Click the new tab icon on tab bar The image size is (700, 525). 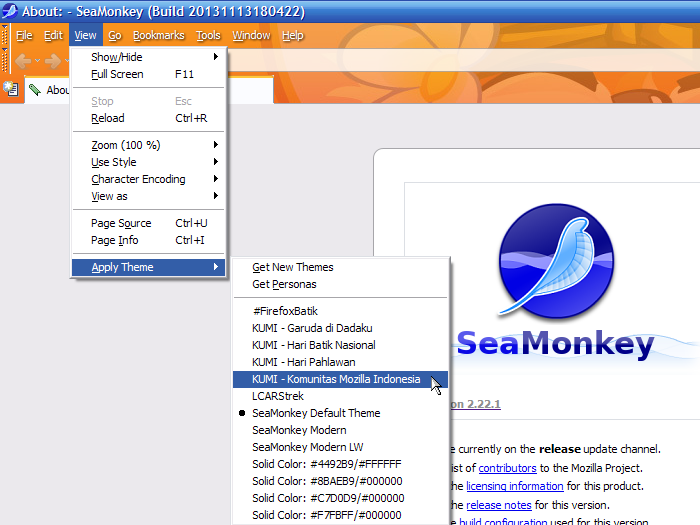[x=11, y=89]
